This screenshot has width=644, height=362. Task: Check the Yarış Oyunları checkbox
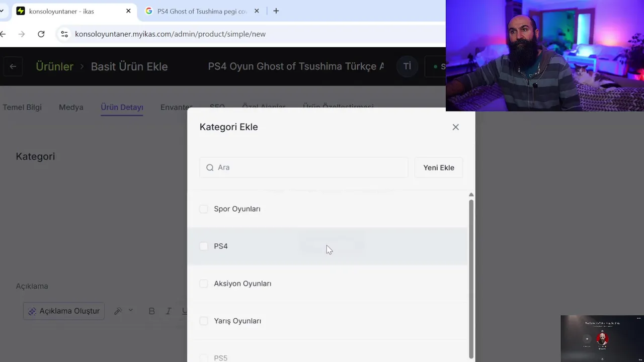click(x=204, y=321)
